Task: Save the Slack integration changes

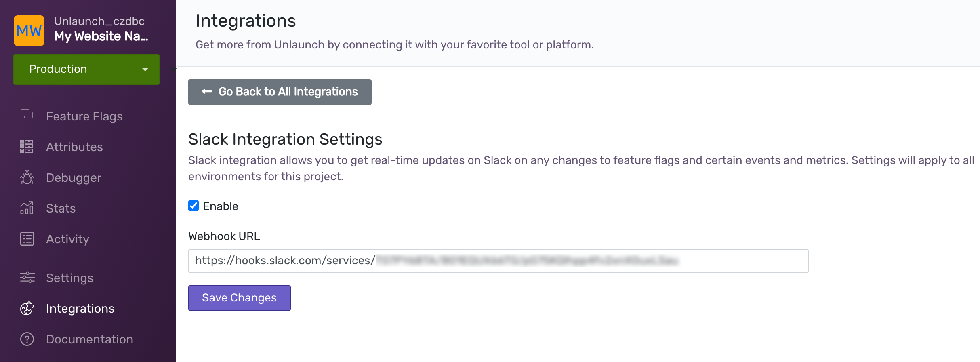Action: click(240, 298)
